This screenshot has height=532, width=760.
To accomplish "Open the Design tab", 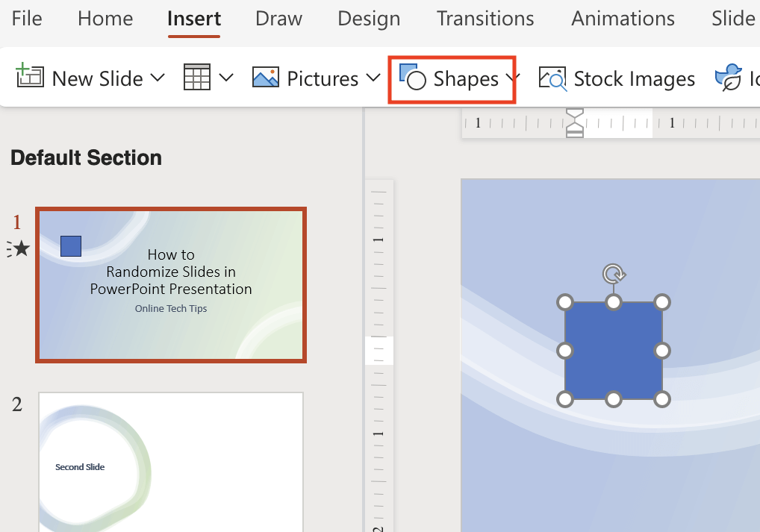I will point(368,19).
